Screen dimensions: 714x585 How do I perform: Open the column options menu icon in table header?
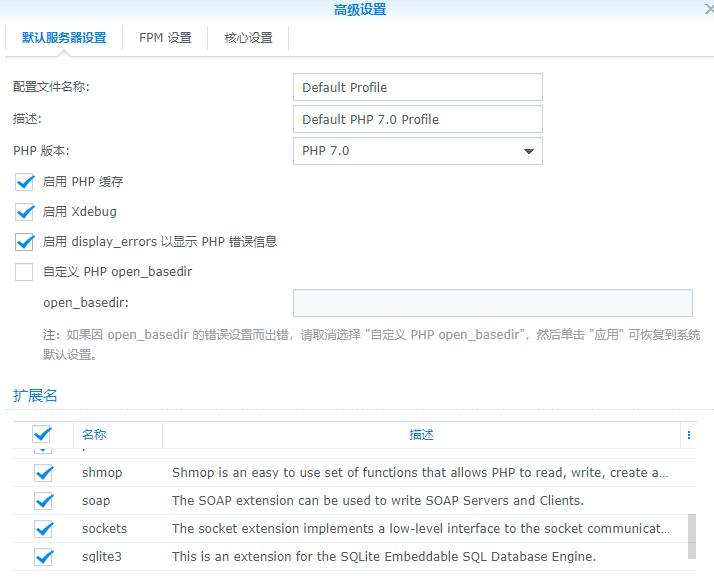tap(688, 435)
